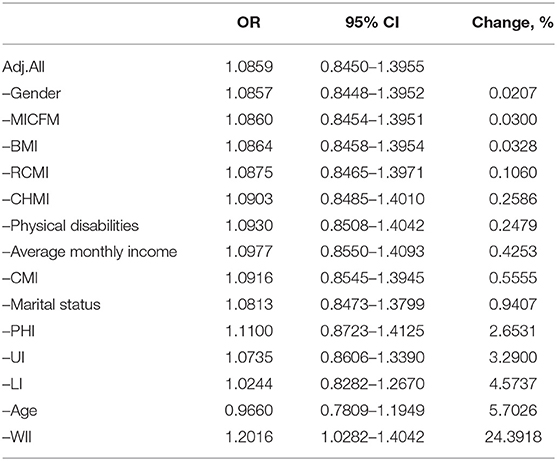Select the Adj.All row label
Viewport: 557px width, 461px height.
(23, 67)
